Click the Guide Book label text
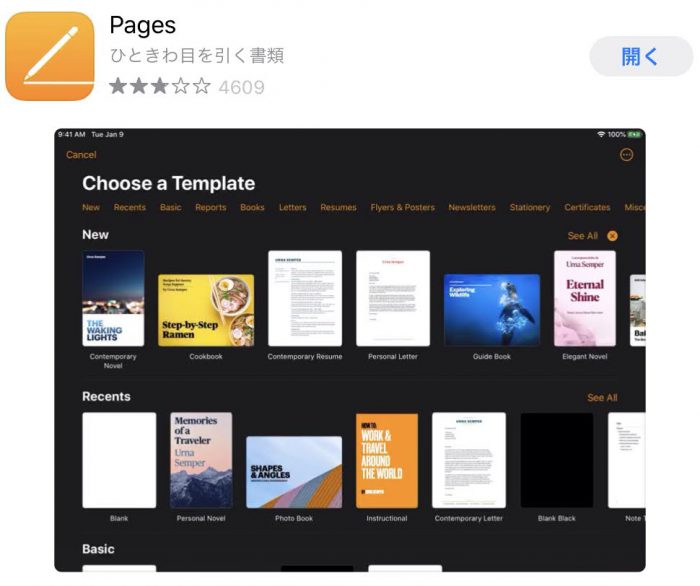The image size is (700, 586). (492, 357)
